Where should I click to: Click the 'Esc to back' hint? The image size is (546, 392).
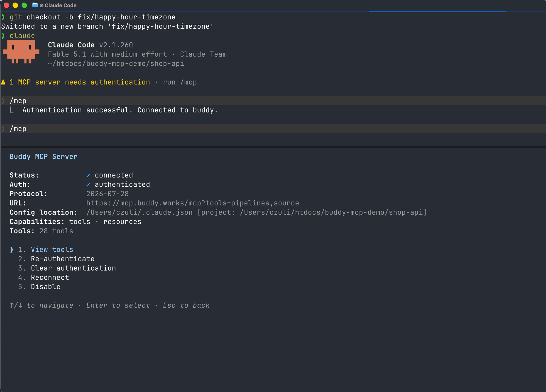pos(186,305)
